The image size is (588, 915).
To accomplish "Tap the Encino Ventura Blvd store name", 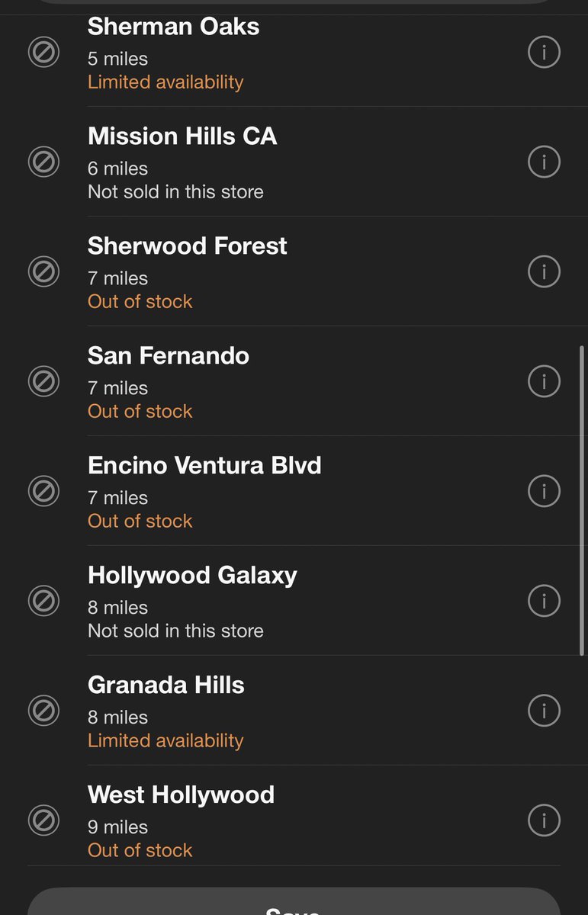I will pos(204,465).
